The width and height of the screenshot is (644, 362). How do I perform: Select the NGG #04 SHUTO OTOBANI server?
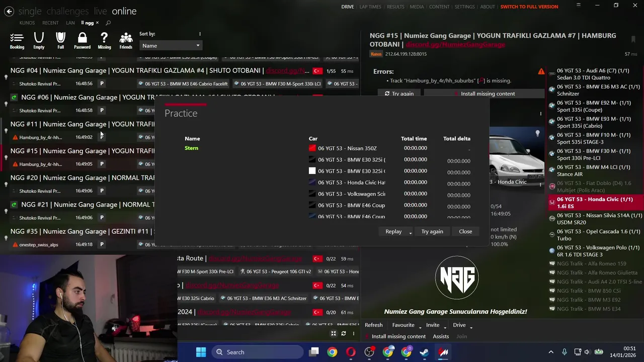click(x=181, y=76)
